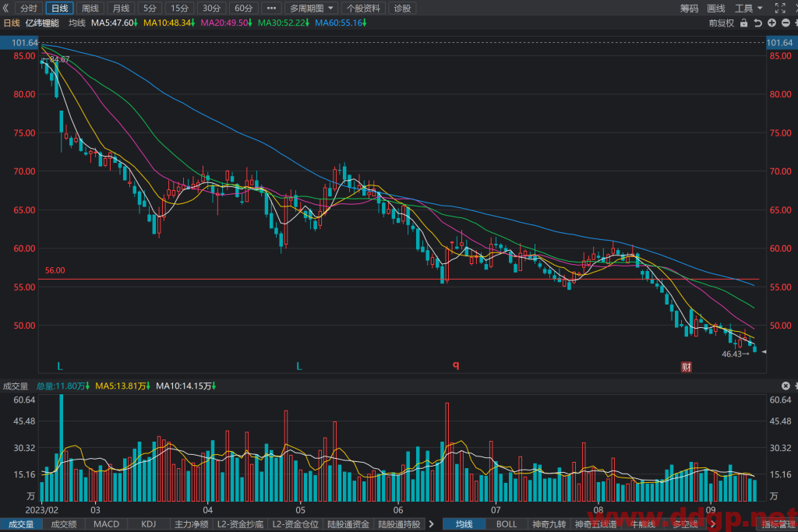
Task: Click the MA30:52.22 value label
Action: (284, 23)
